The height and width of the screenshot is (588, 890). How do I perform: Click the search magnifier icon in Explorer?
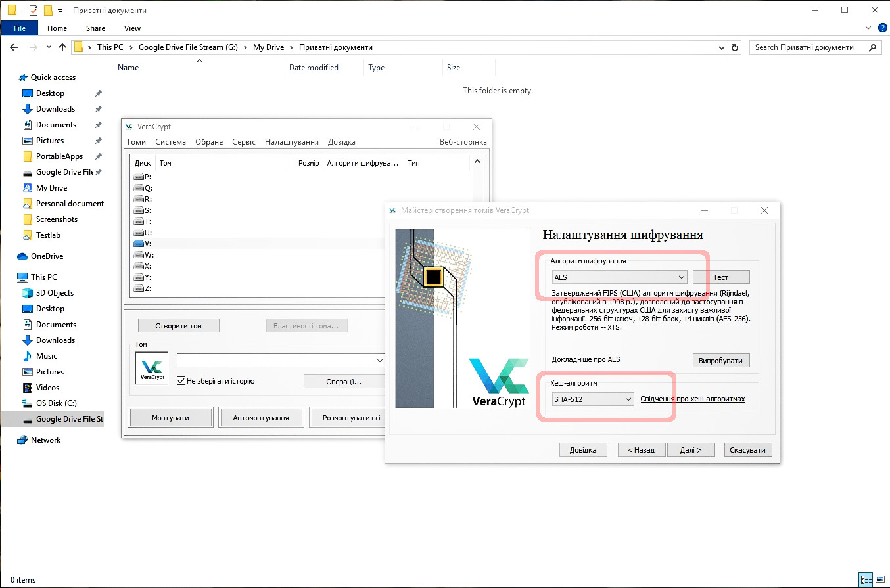coord(873,47)
